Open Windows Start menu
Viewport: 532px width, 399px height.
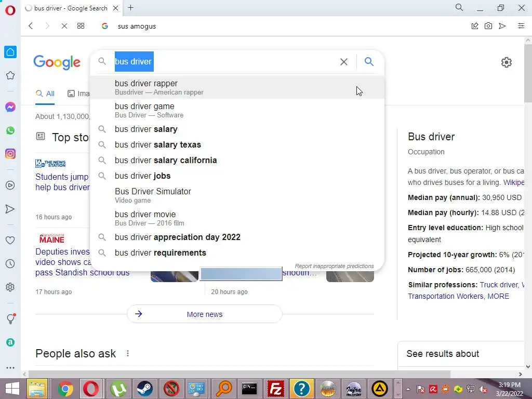pyautogui.click(x=12, y=389)
